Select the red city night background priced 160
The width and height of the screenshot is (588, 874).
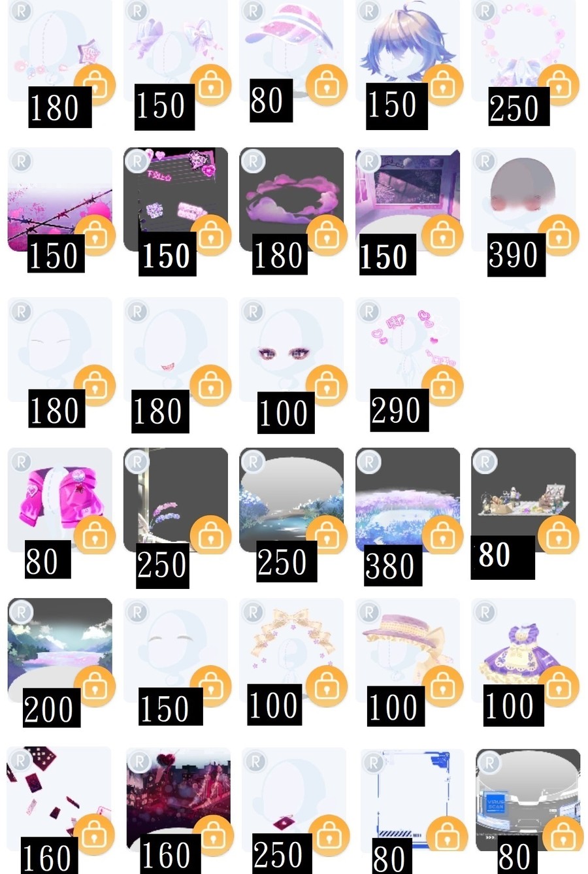(178, 799)
